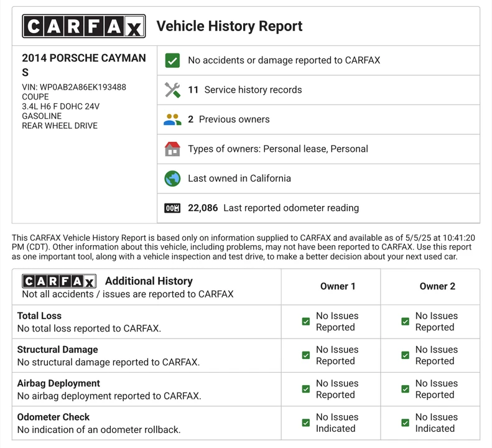Viewport: 492px width, 448px height.
Task: Click the 2014 PORSCHE CAYMAN S heading
Action: pos(84,65)
